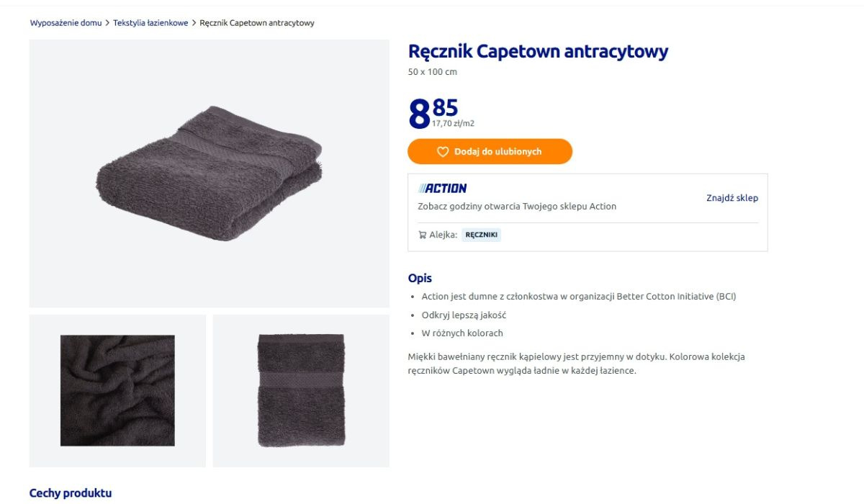Select the Ręcznik Capetown antracytowy breadcrumb item
Viewport: 864px width, 504px height.
pos(257,23)
